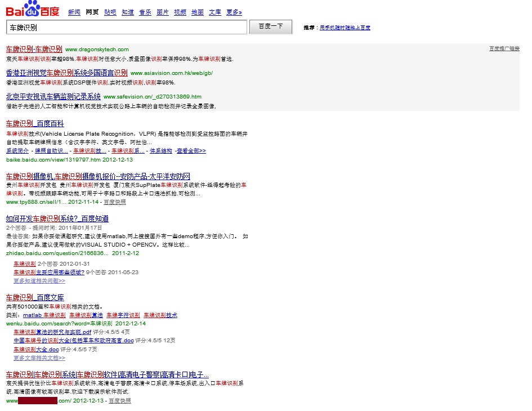Expand Baike sections via 查看全部>>

click(x=191, y=151)
